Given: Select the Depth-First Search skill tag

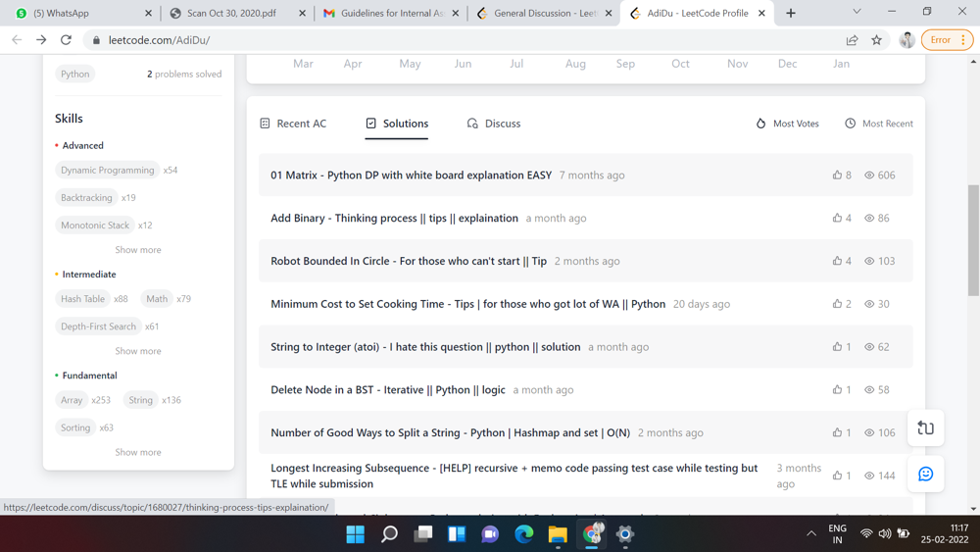Looking at the screenshot, I should coord(98,326).
